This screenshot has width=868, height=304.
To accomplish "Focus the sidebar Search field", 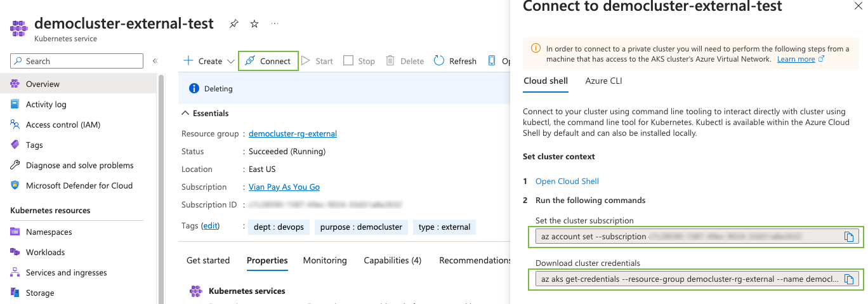I will 77,61.
